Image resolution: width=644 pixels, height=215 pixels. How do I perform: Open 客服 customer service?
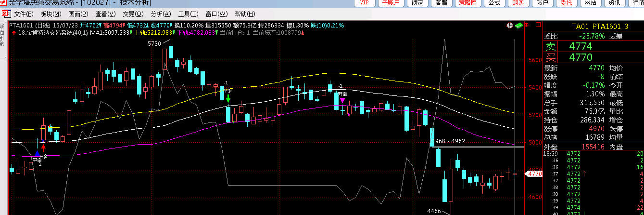(x=442, y=3)
